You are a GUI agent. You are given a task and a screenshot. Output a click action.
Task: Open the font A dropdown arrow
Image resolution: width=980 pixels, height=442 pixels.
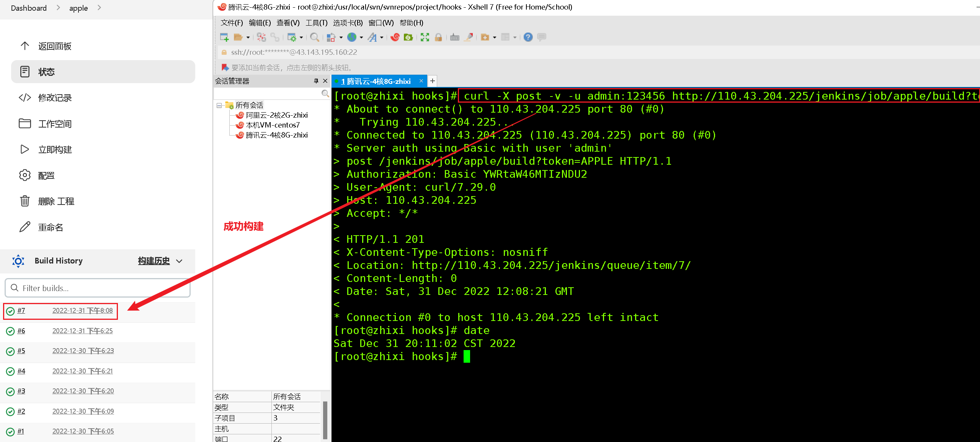pyautogui.click(x=382, y=38)
